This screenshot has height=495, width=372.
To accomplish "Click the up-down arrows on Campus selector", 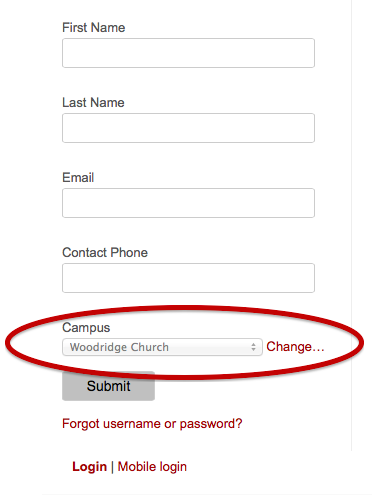I will [x=253, y=347].
